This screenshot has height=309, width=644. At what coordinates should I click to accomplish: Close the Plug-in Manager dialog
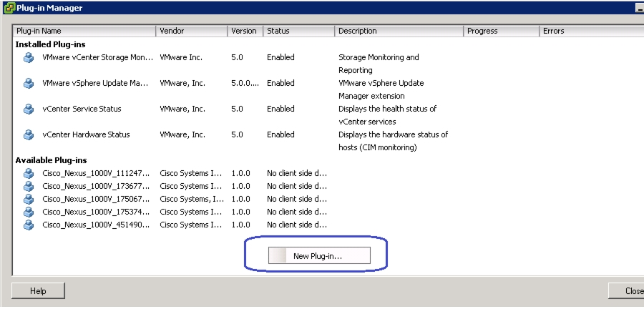[x=626, y=291]
